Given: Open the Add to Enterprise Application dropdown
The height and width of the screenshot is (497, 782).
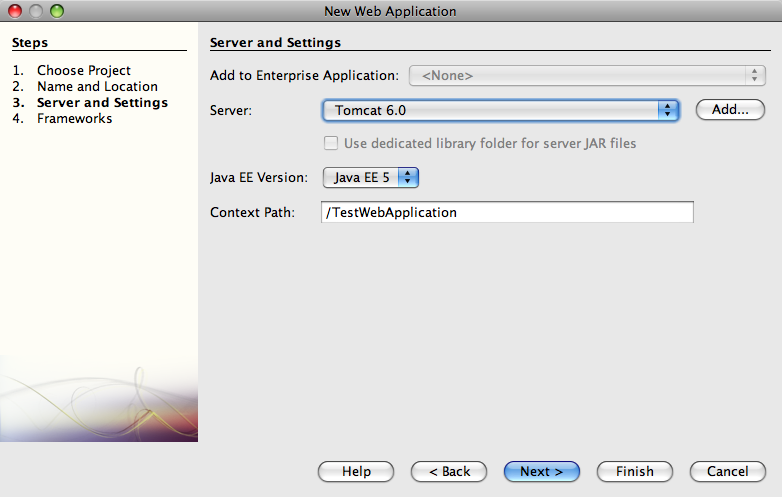Looking at the screenshot, I should tap(587, 76).
